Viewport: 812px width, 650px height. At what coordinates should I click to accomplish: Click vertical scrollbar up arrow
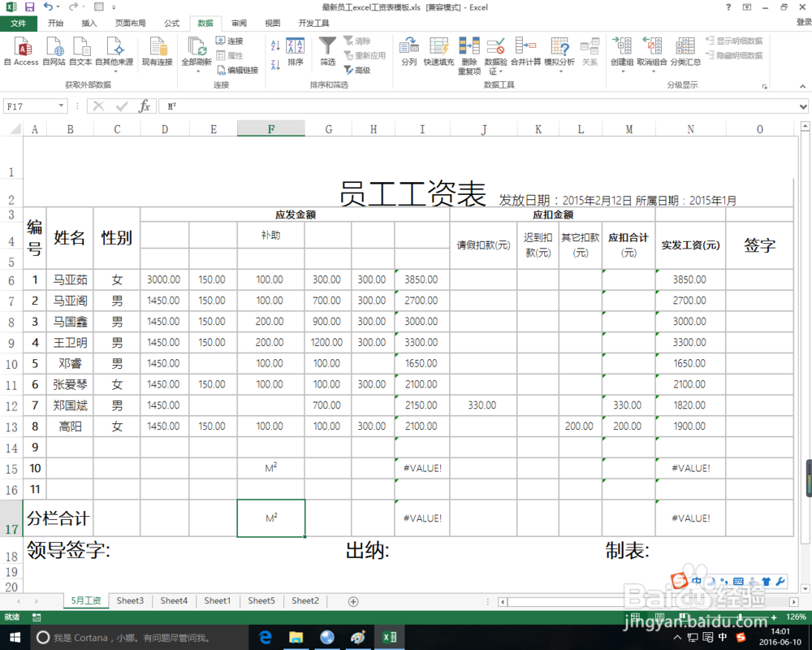[x=805, y=125]
